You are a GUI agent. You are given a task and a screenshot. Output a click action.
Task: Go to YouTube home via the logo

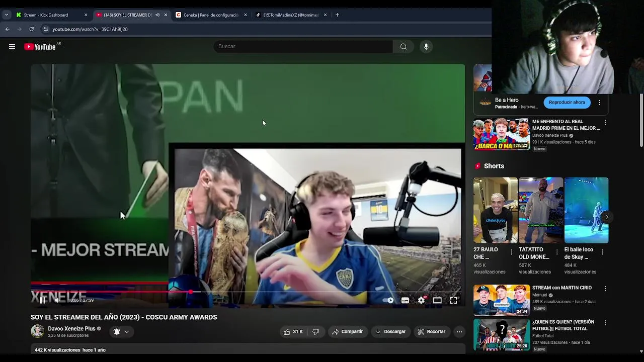pyautogui.click(x=40, y=47)
